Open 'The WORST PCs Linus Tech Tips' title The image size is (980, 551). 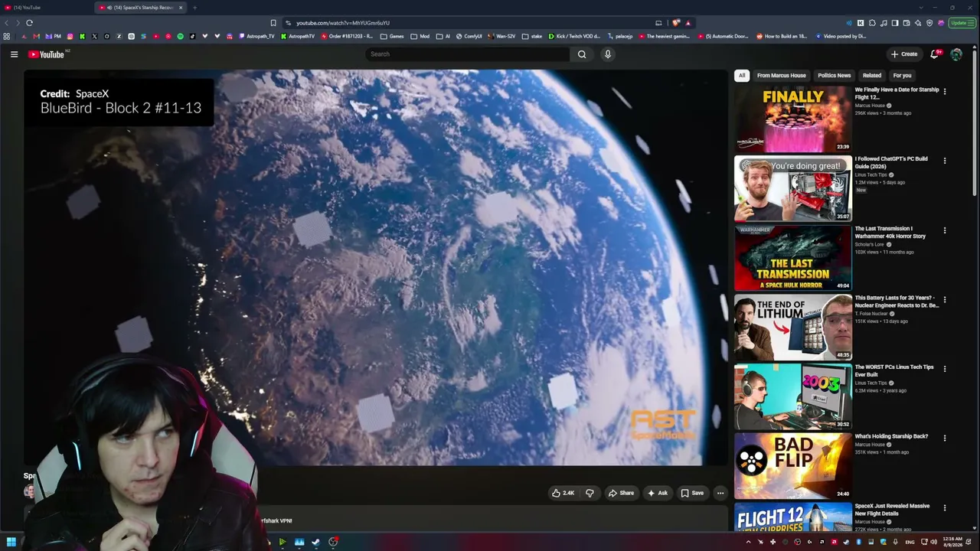(x=894, y=370)
